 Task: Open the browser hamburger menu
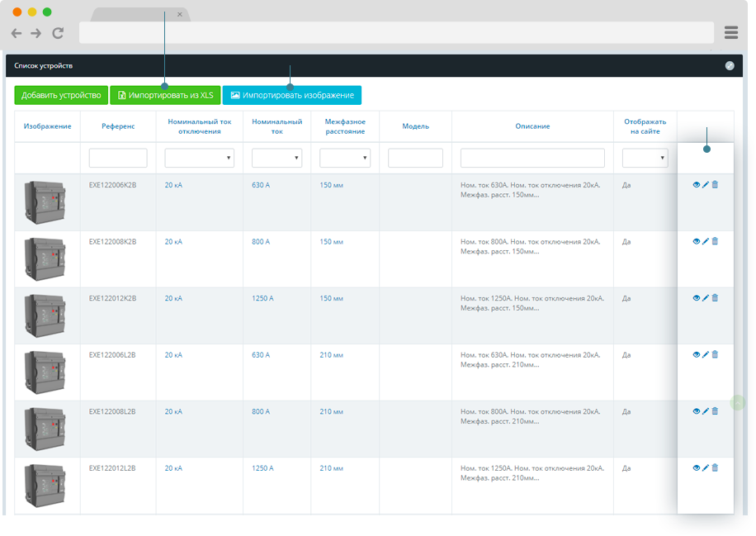coord(731,32)
